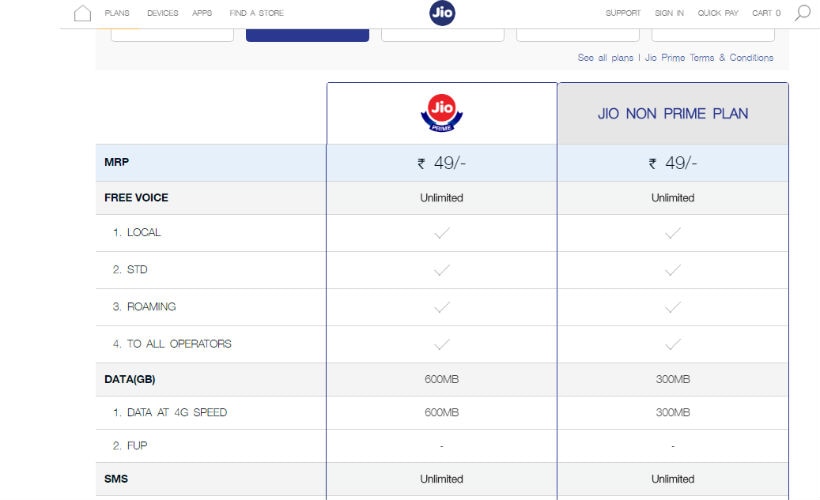This screenshot has width=820, height=500.
Task: Click the '2. FUP' row label
Action: (x=130, y=446)
